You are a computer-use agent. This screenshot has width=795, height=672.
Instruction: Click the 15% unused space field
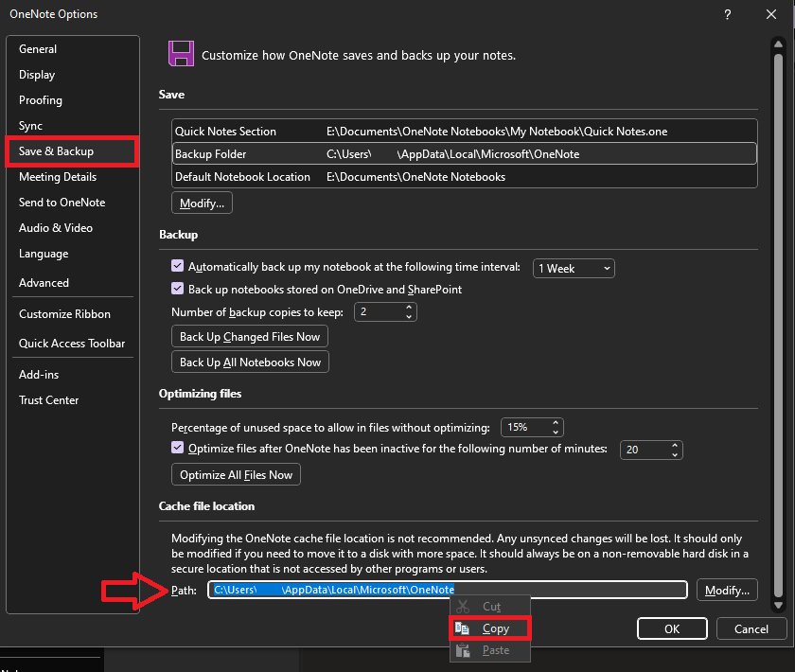(x=526, y=427)
